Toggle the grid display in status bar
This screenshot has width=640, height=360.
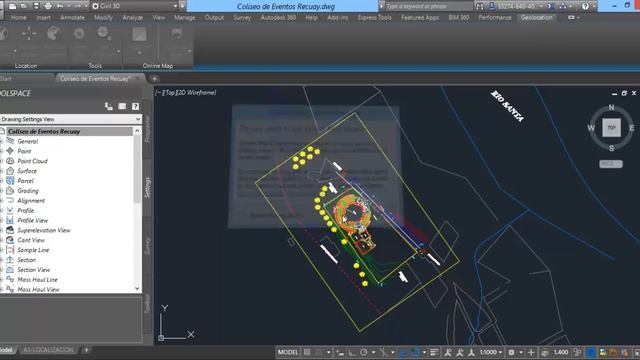click(307, 352)
